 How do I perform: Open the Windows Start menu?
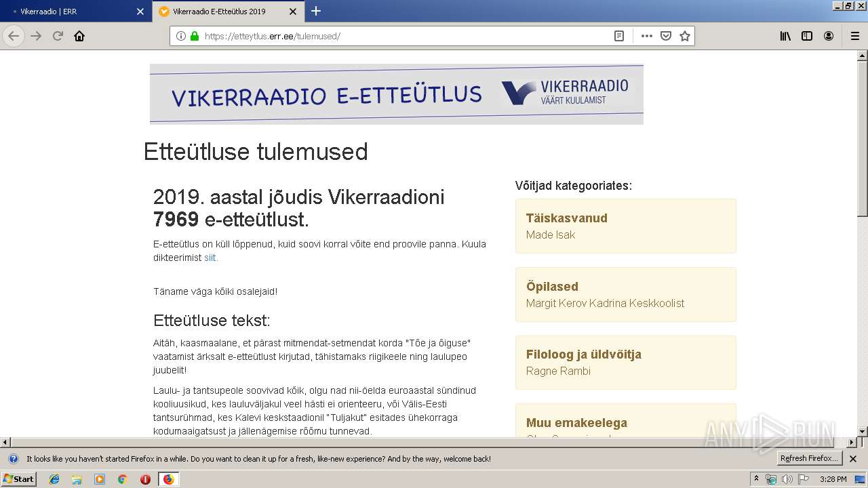[18, 479]
